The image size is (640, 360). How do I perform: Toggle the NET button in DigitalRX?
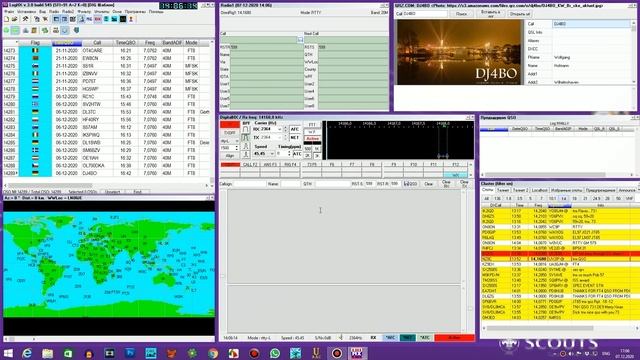point(295,138)
